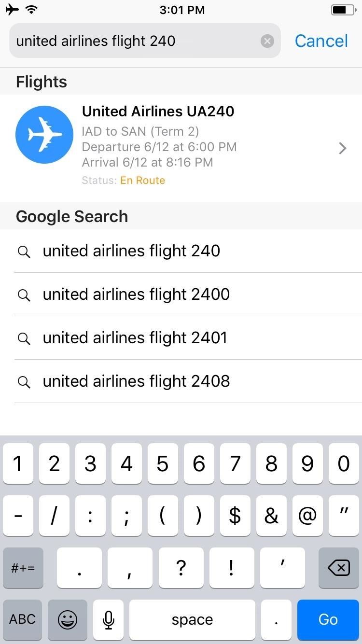Open the emoji keyboard
Image resolution: width=362 pixels, height=644 pixels.
[68, 619]
